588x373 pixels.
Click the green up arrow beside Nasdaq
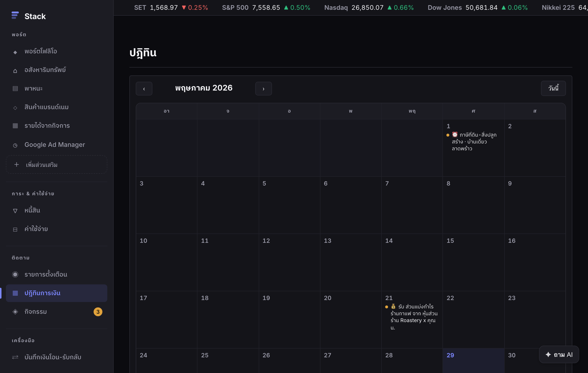390,8
